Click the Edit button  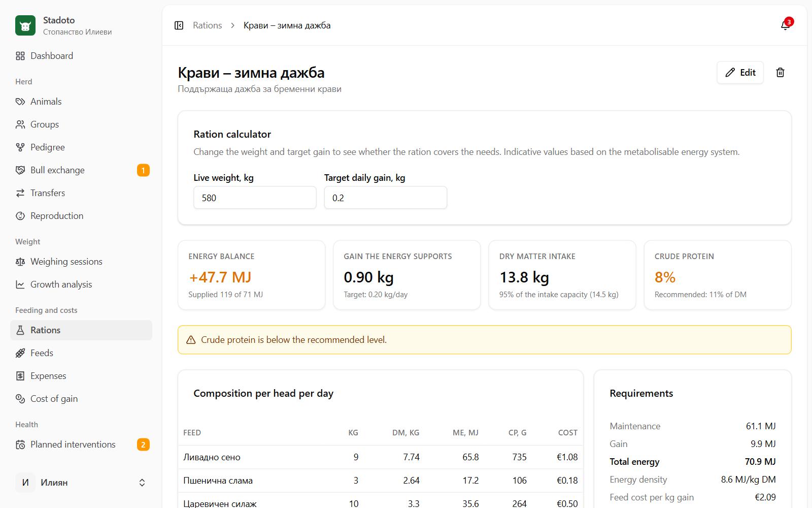[x=740, y=73]
